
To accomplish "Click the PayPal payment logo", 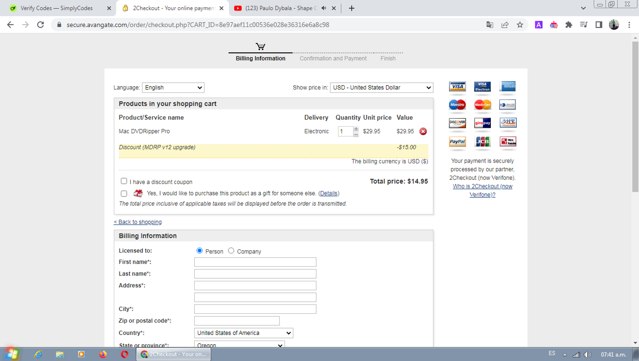I will click(457, 141).
